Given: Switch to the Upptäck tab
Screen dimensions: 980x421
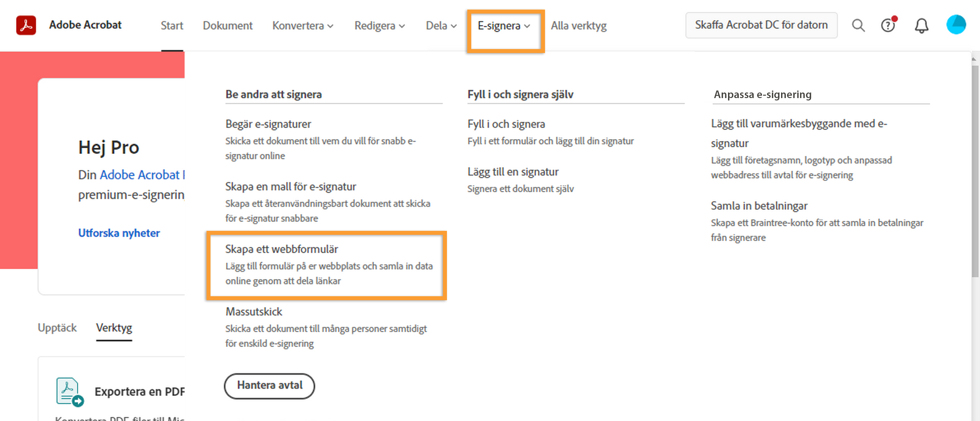Looking at the screenshot, I should click(57, 328).
